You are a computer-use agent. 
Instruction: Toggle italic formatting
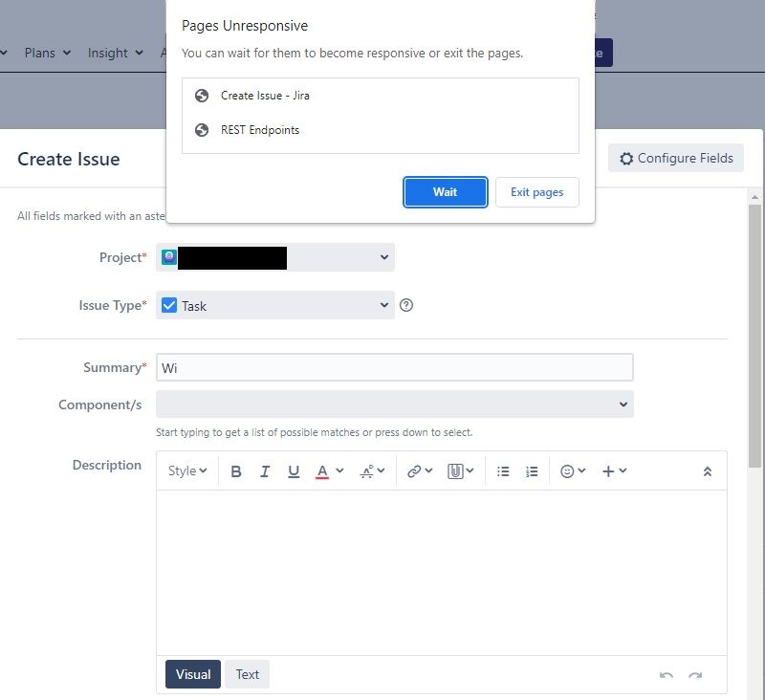(x=265, y=471)
